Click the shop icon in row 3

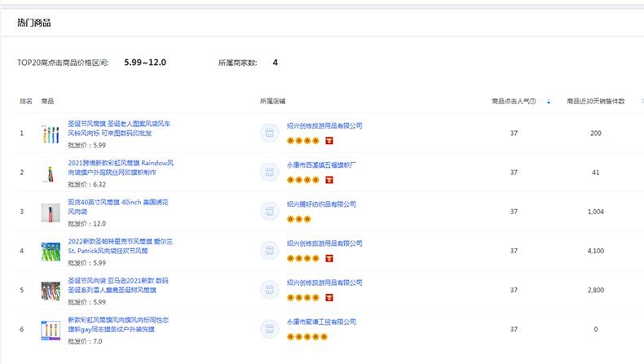tap(270, 212)
